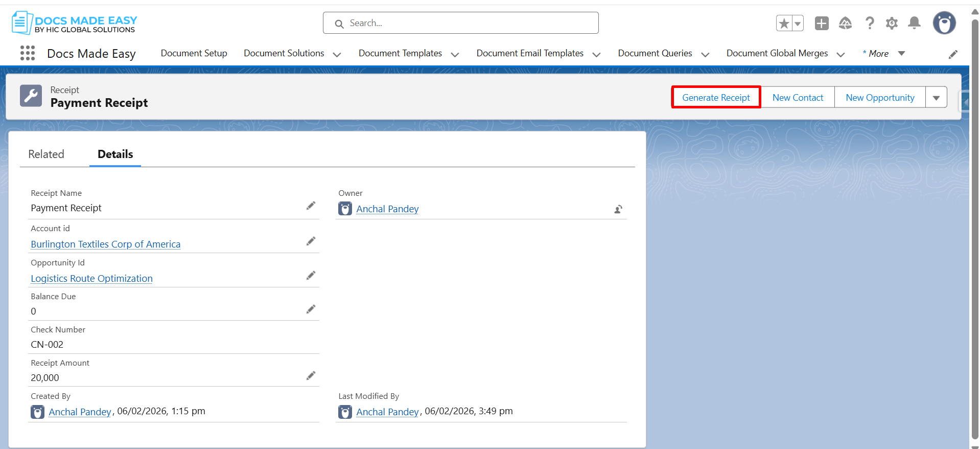Image resolution: width=980 pixels, height=449 pixels.
Task: Open the Document Setup nav tab
Action: [194, 53]
